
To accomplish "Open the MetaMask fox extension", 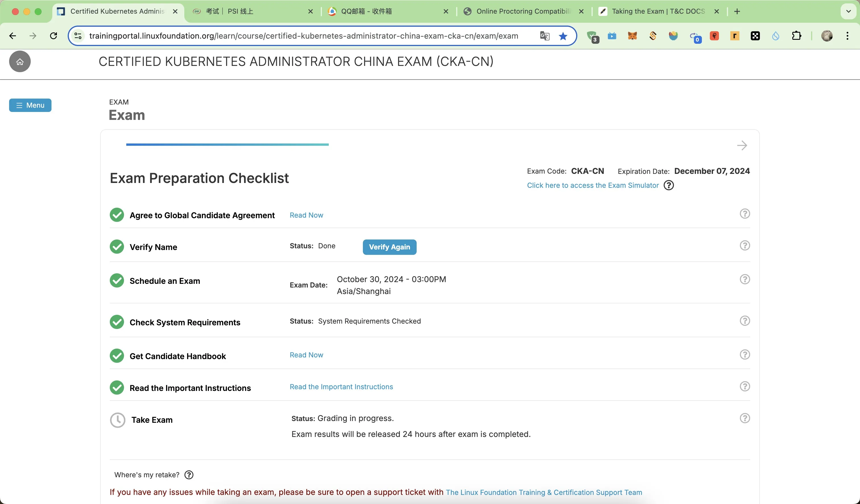I will [x=632, y=36].
